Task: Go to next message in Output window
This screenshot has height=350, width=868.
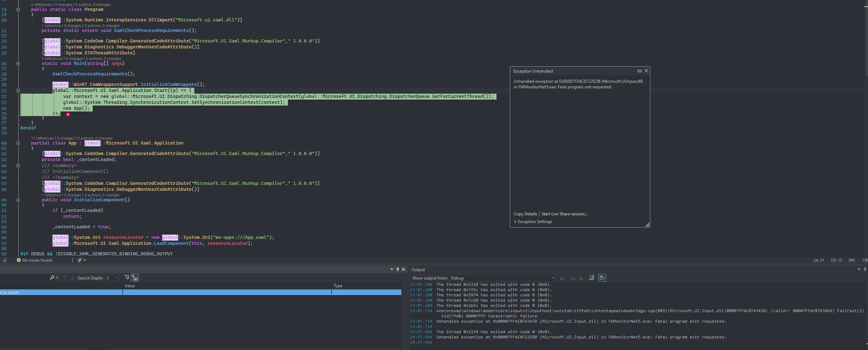Action: pyautogui.click(x=580, y=278)
